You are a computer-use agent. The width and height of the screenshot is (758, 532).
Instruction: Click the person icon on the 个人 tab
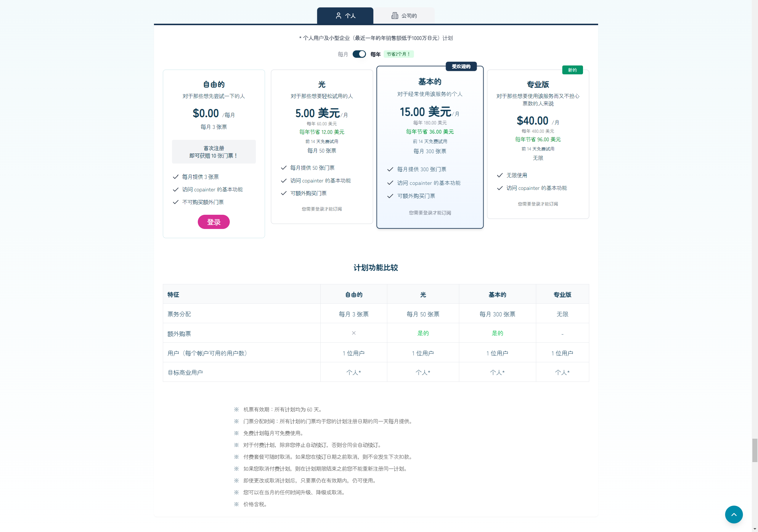point(338,15)
